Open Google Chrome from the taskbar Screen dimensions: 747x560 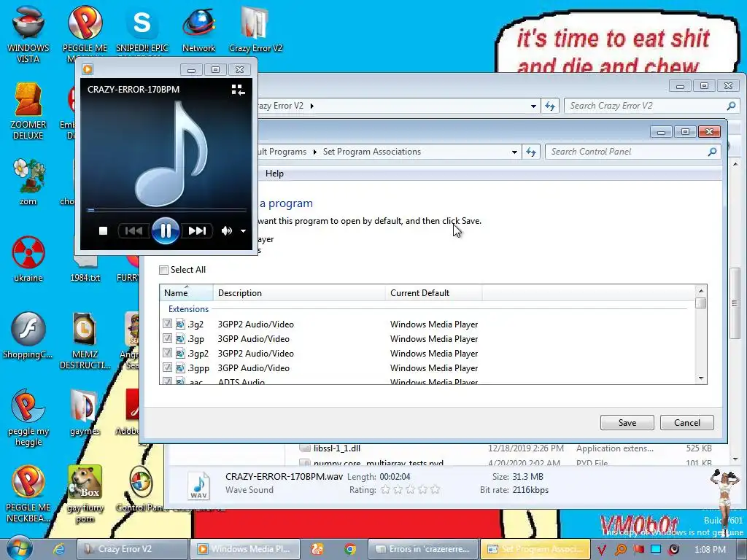tap(350, 549)
